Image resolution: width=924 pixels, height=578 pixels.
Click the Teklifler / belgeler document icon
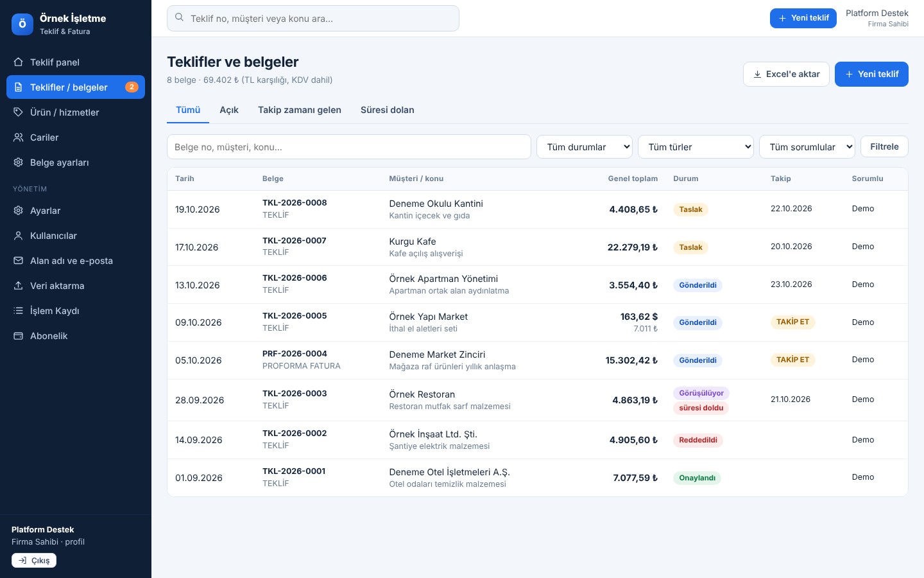[x=19, y=87]
